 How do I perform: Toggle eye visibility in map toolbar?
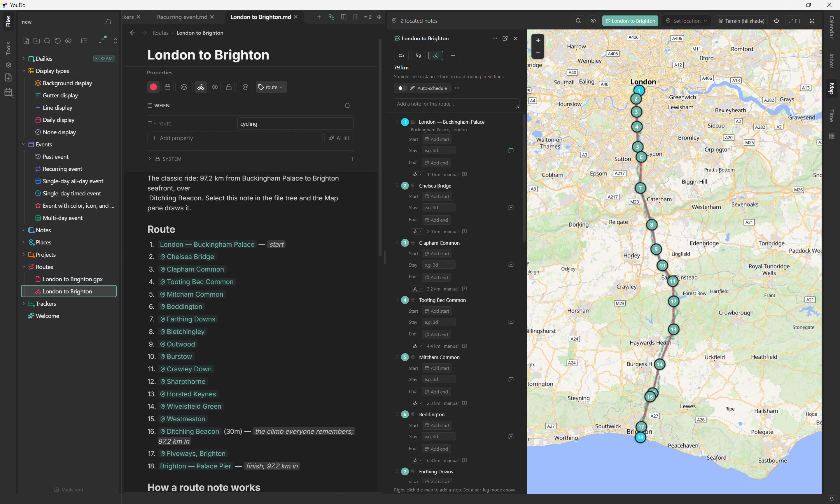pyautogui.click(x=593, y=21)
